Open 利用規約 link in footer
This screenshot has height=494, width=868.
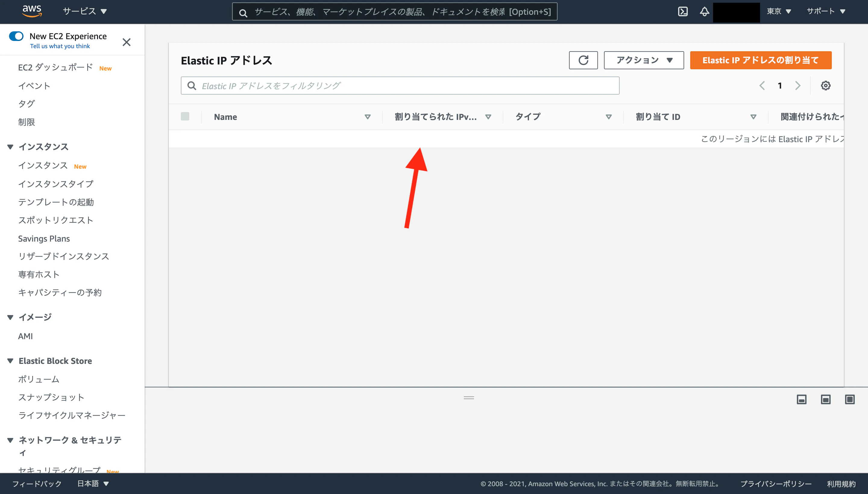[x=841, y=483]
